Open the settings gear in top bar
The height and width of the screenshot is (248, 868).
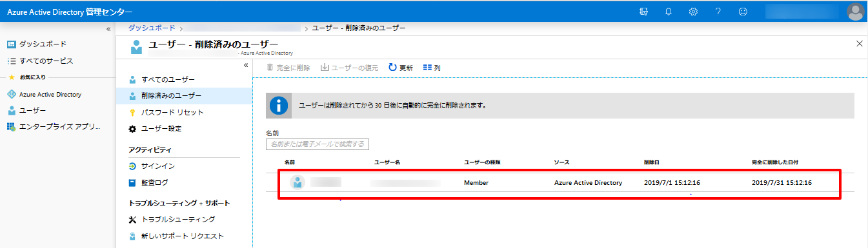click(x=693, y=12)
